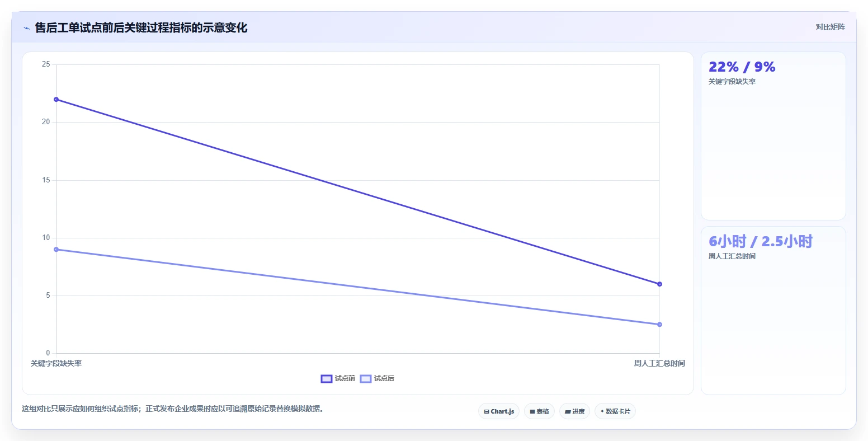Click 周人工汇总时间 label in the stats card

click(732, 256)
